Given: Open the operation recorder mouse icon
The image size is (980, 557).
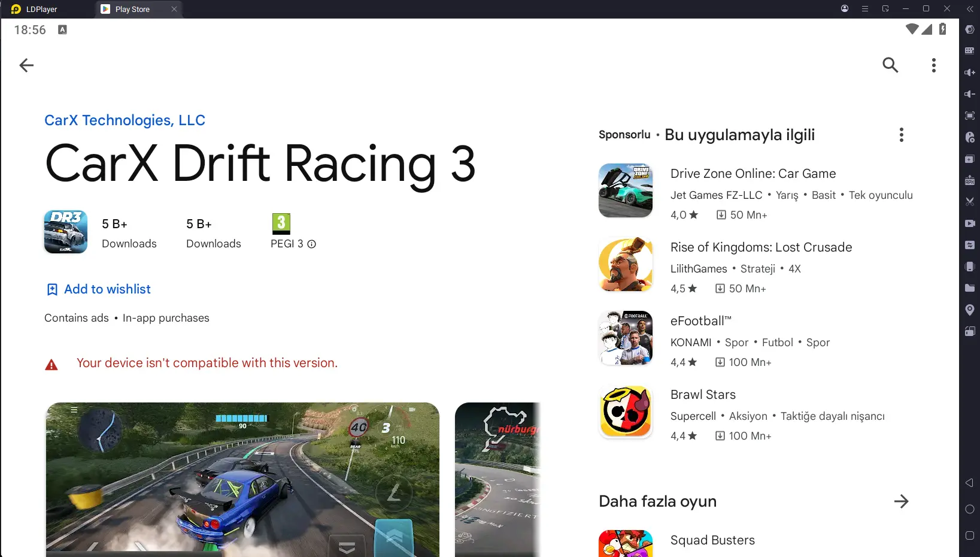Looking at the screenshot, I should (970, 137).
